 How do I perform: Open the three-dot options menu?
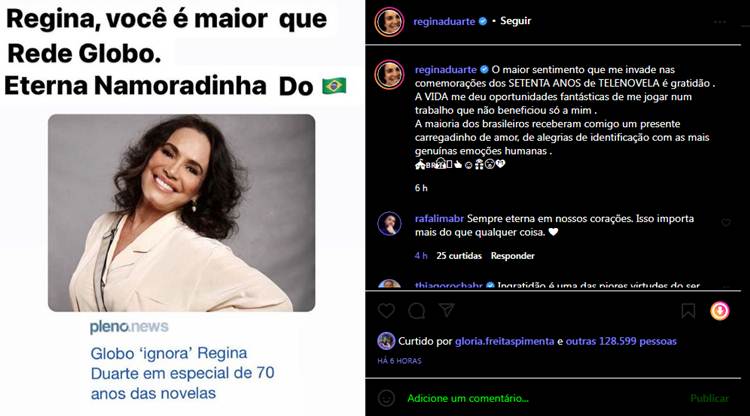tap(720, 22)
